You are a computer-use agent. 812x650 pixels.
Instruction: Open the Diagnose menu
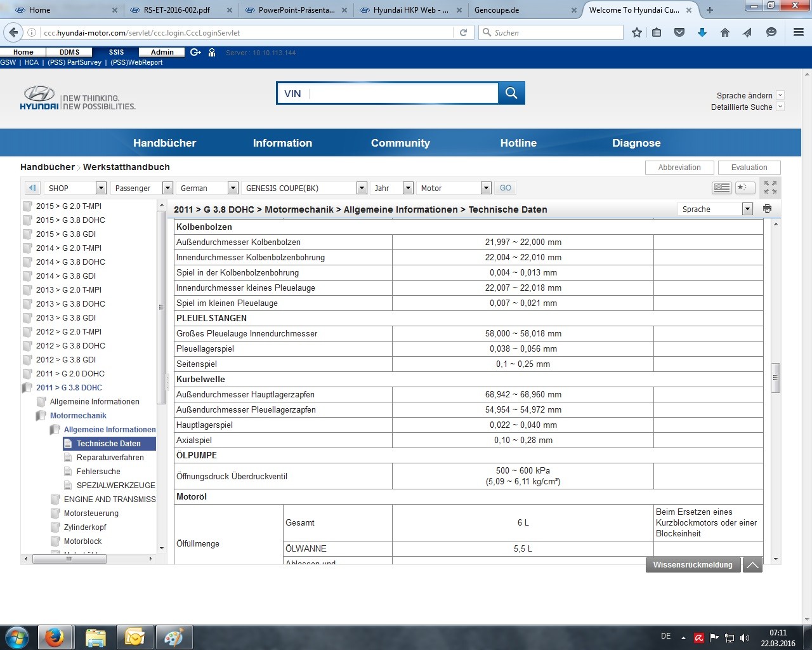pos(636,143)
